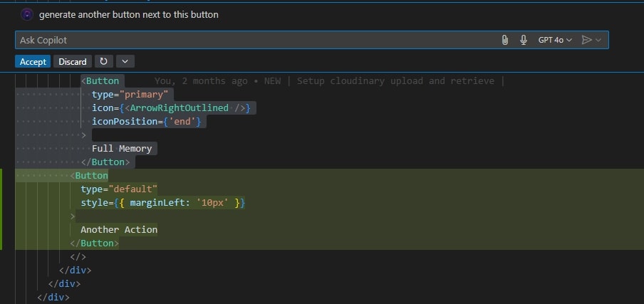Click the type="default" attribute in added code
The image size is (644, 304).
(x=119, y=189)
